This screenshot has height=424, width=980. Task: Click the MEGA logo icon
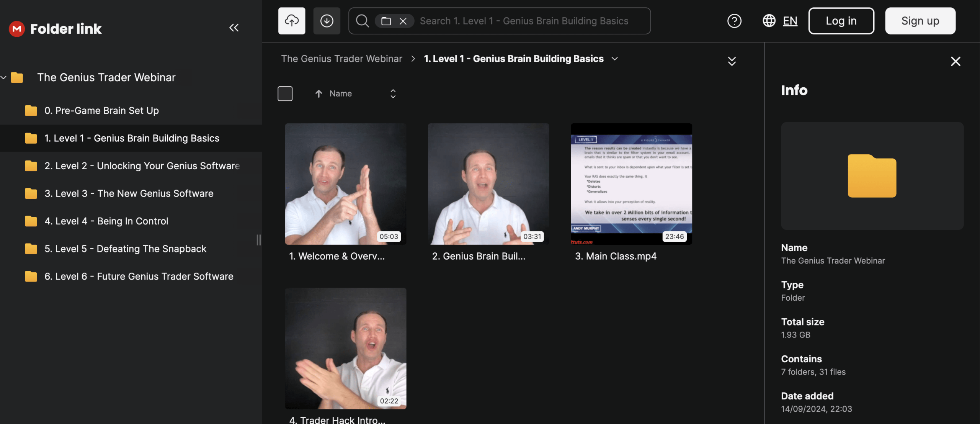click(17, 29)
